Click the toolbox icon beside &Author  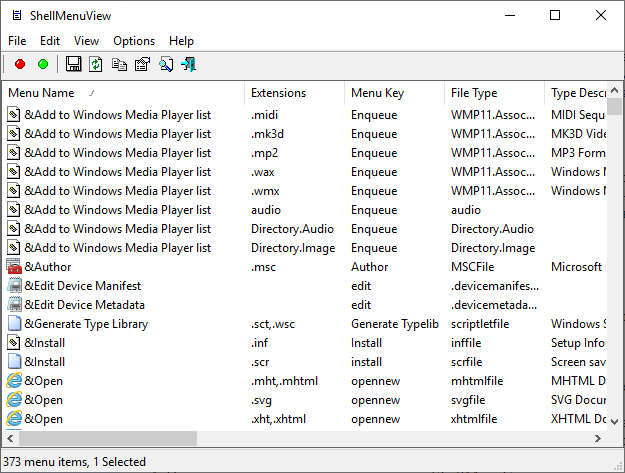click(x=14, y=267)
